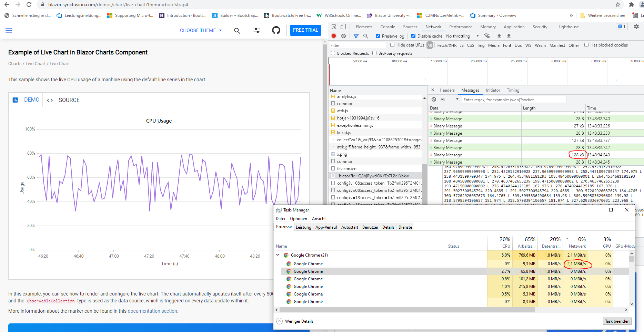Select the Fetch/XHR filter type
The height and width of the screenshot is (332, 644).
click(x=447, y=45)
